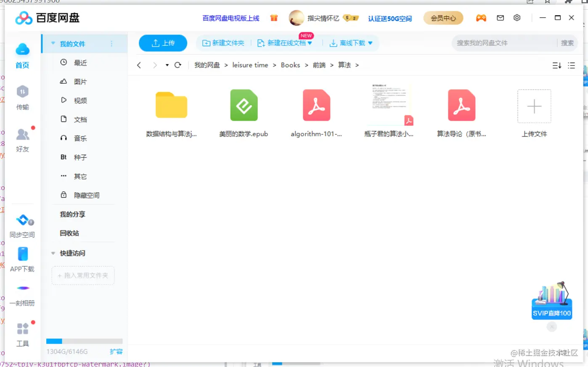
Task: Open the navigation history dropdown arrow
Action: point(167,65)
